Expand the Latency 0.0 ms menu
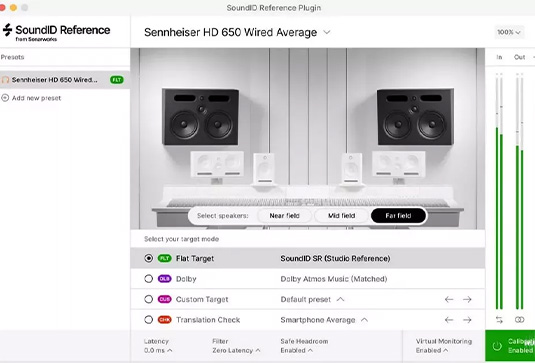 click(158, 346)
